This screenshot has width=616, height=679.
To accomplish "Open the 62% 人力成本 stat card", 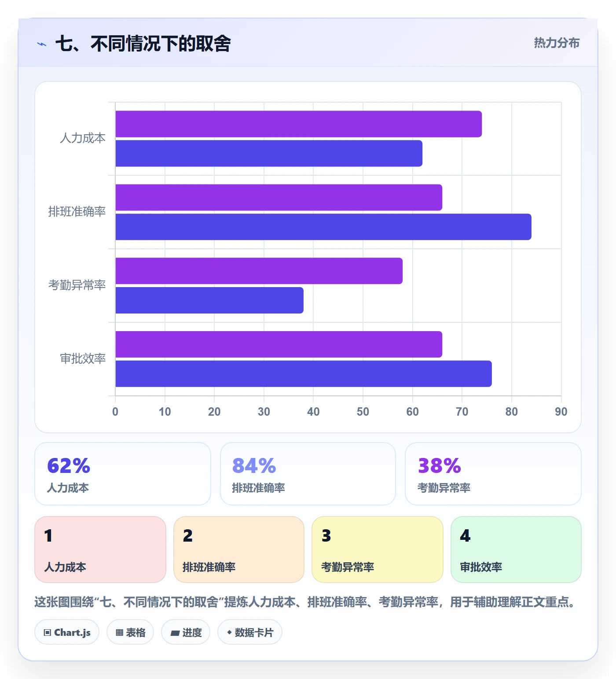I will tap(123, 474).
